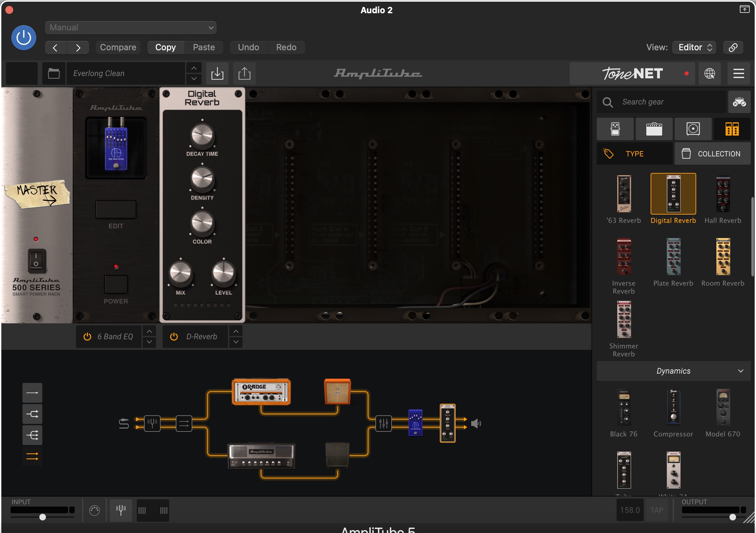756x533 pixels.
Task: Select the Hall Reverb gear
Action: tap(723, 199)
